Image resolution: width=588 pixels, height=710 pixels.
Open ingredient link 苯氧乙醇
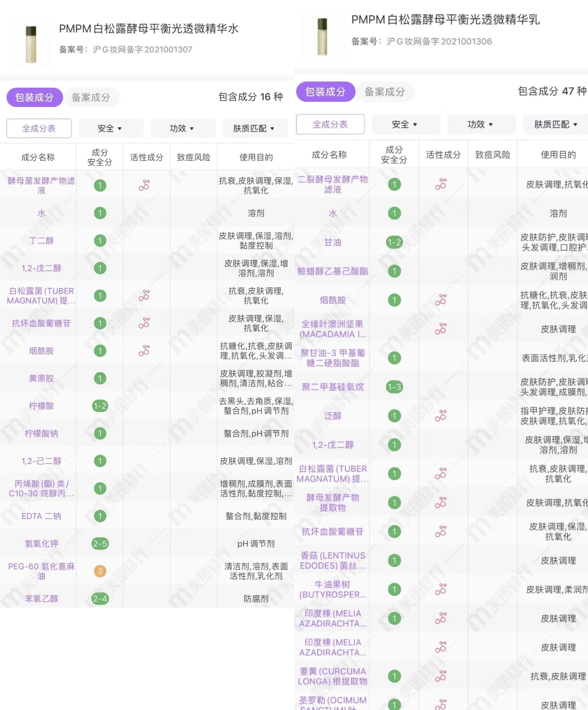[41, 599]
